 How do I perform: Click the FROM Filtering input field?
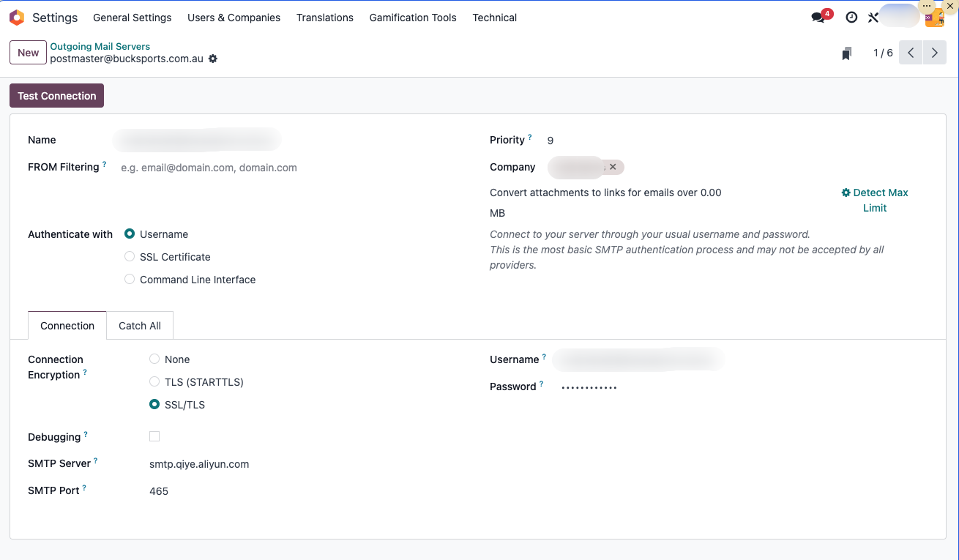293,168
